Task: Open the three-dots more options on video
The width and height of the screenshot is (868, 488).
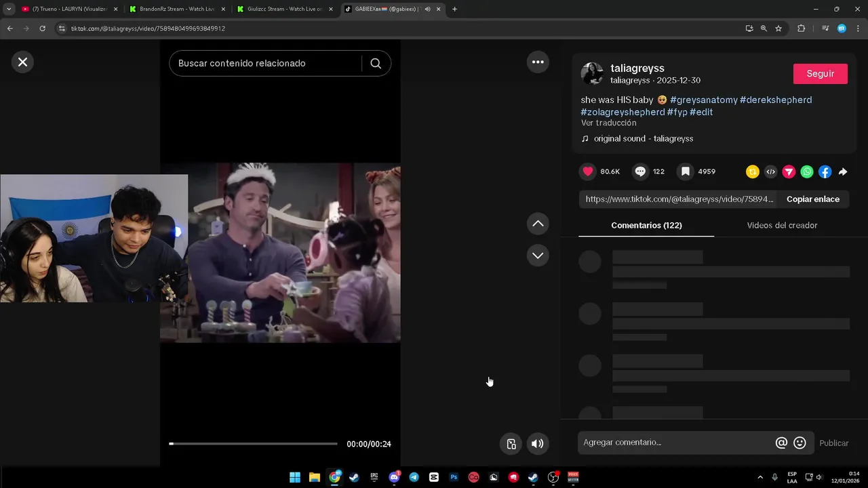Action: (x=538, y=62)
